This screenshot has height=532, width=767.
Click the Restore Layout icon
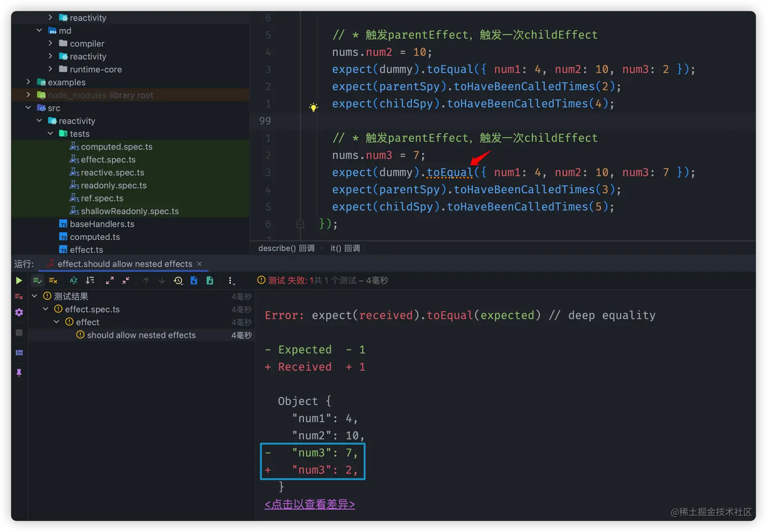pyautogui.click(x=19, y=352)
